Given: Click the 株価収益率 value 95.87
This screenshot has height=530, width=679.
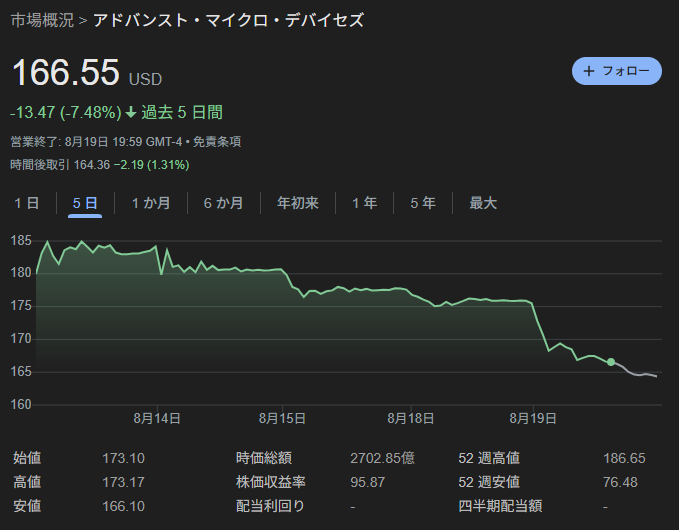Looking at the screenshot, I should (x=368, y=482).
